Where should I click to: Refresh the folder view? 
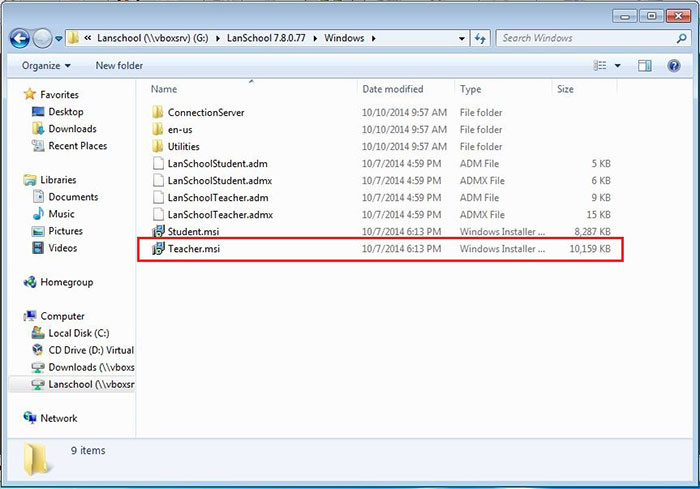[480, 38]
